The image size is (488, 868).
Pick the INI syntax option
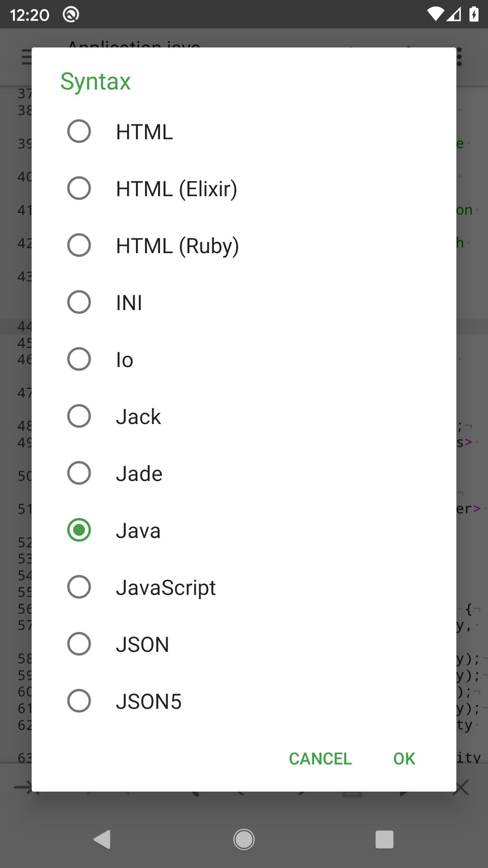79,302
